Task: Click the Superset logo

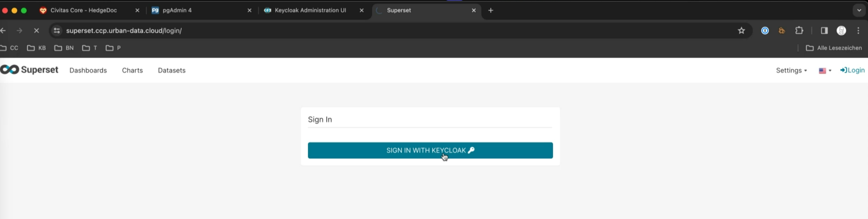Action: point(29,70)
